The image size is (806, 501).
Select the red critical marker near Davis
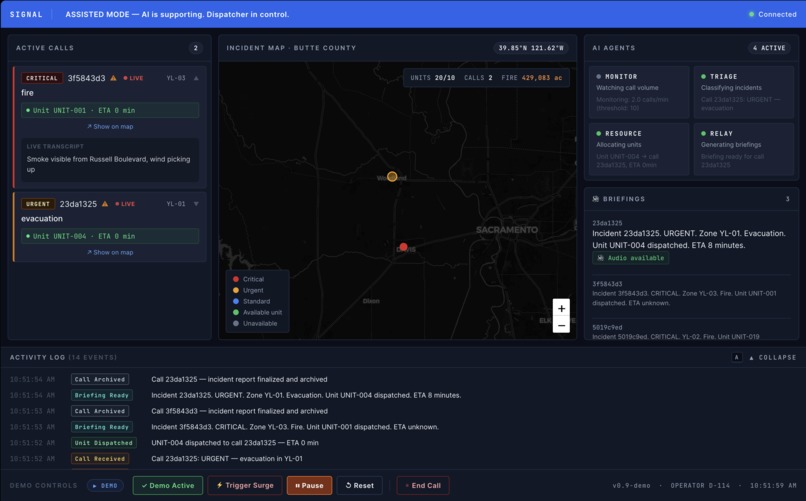pyautogui.click(x=404, y=247)
